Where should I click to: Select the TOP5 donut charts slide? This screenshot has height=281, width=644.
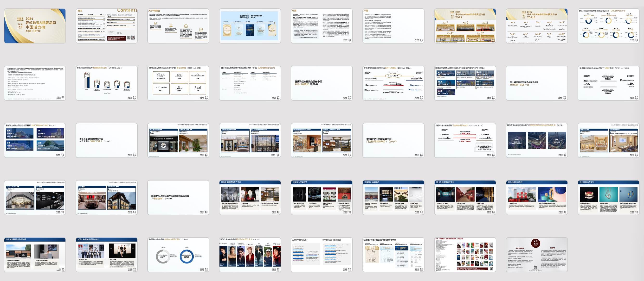(x=608, y=26)
